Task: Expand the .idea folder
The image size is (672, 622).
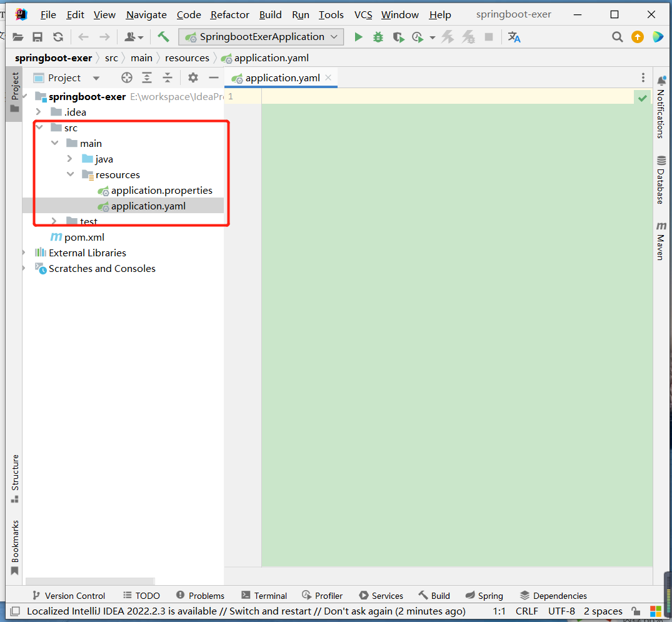Action: (38, 112)
